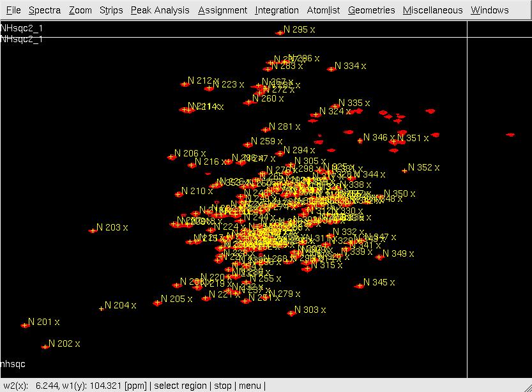
Task: Open the Miscellaneous menu
Action: (432, 10)
